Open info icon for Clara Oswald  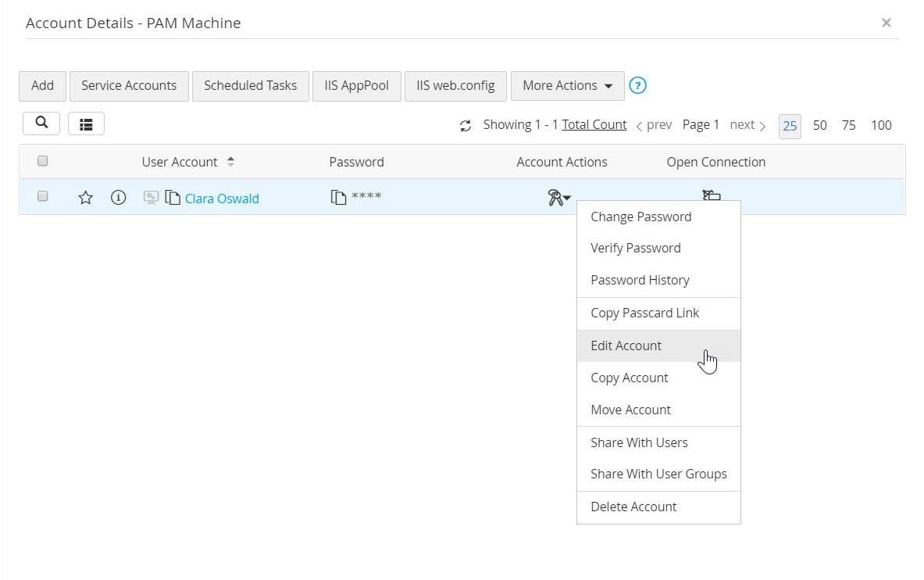(x=119, y=198)
